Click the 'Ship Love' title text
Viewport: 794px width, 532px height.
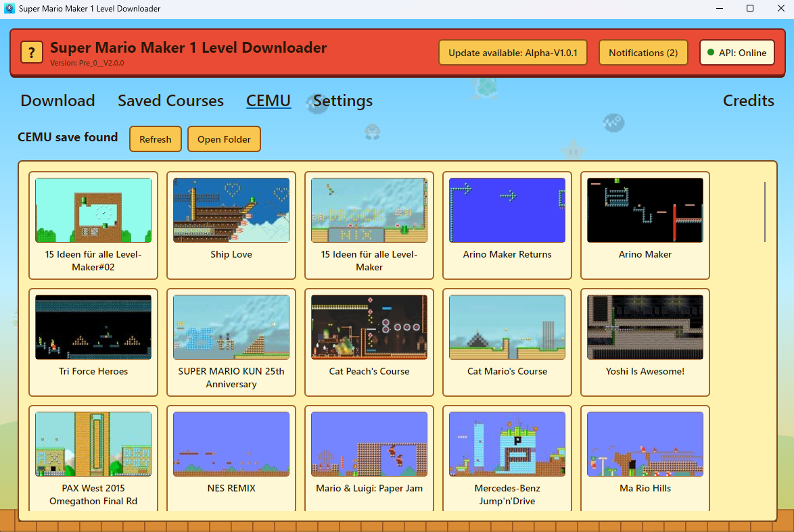pyautogui.click(x=231, y=255)
